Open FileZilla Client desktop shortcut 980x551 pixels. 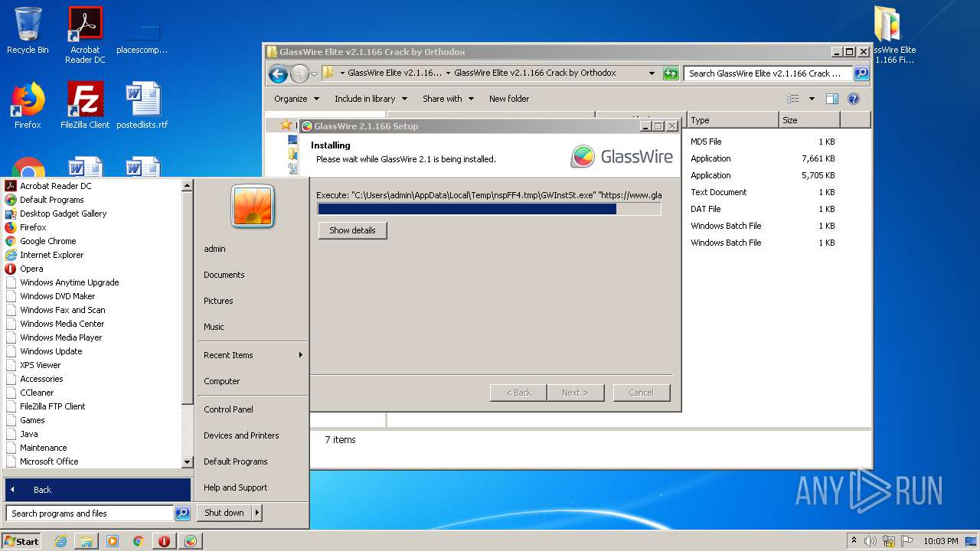pos(85,106)
